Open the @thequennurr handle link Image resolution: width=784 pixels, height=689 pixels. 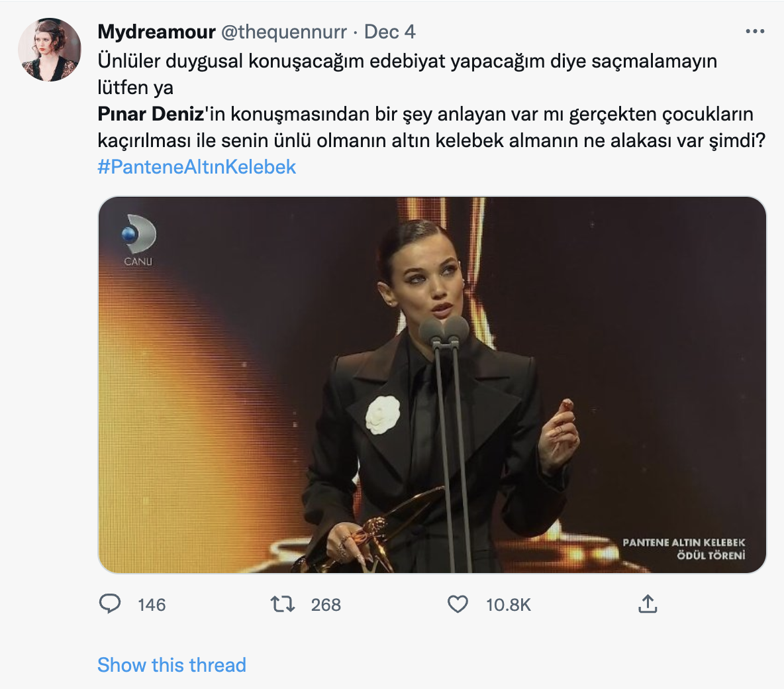(x=283, y=32)
